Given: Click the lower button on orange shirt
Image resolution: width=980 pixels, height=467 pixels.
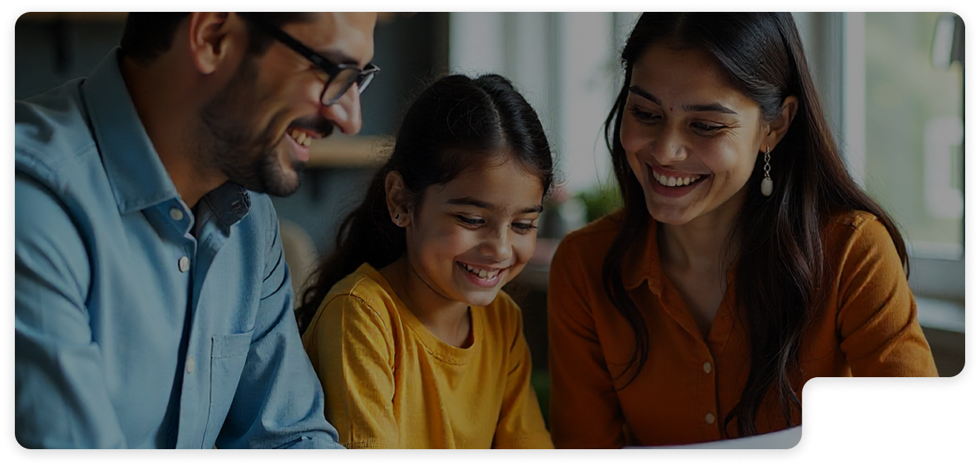Looking at the screenshot, I should pyautogui.click(x=710, y=418).
